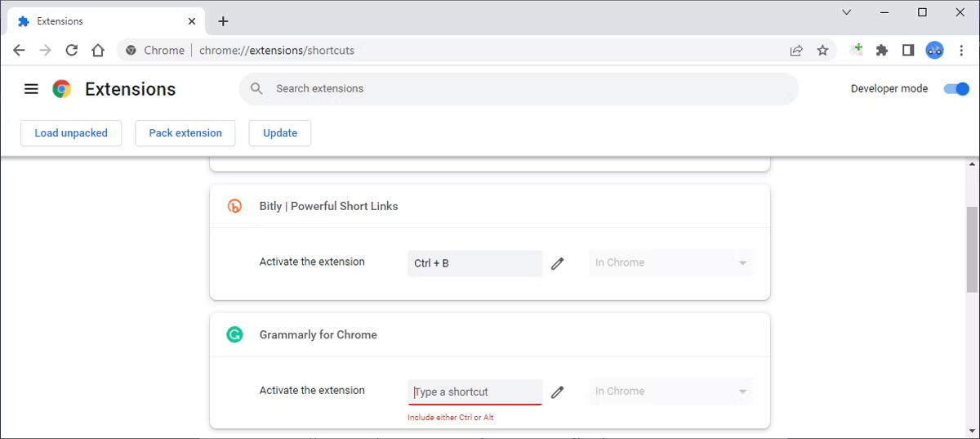The width and height of the screenshot is (980, 439).
Task: Click the Load unpacked button
Action: [x=71, y=133]
